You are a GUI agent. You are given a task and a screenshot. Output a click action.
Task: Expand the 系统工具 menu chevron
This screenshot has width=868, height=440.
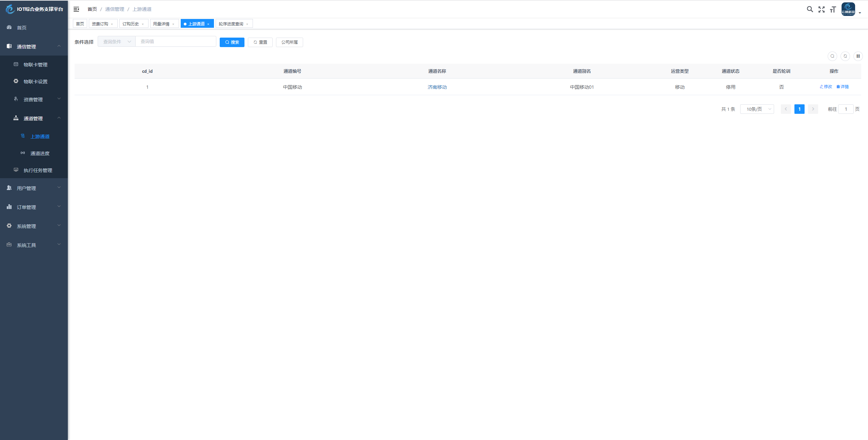tap(59, 245)
